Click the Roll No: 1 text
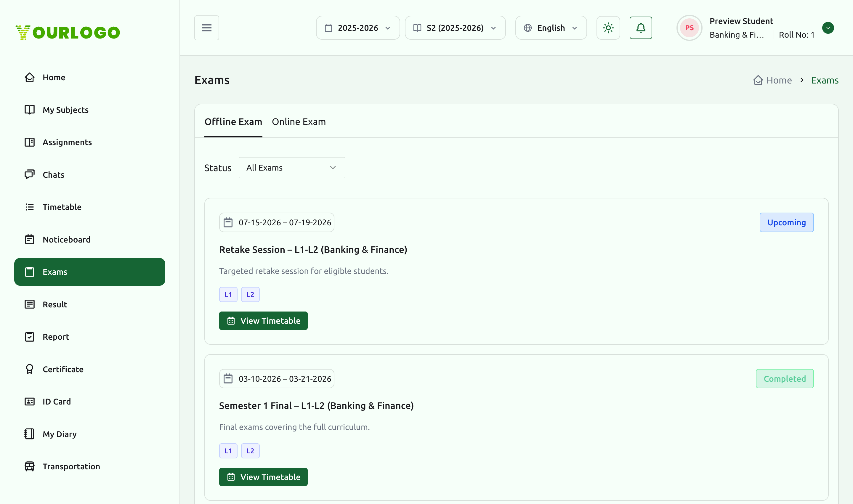This screenshot has width=853, height=504. point(797,35)
